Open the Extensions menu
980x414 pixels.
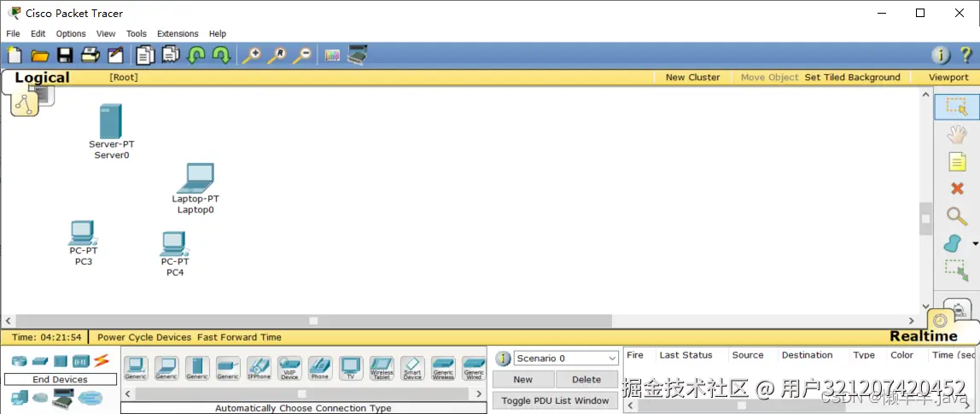coord(178,34)
